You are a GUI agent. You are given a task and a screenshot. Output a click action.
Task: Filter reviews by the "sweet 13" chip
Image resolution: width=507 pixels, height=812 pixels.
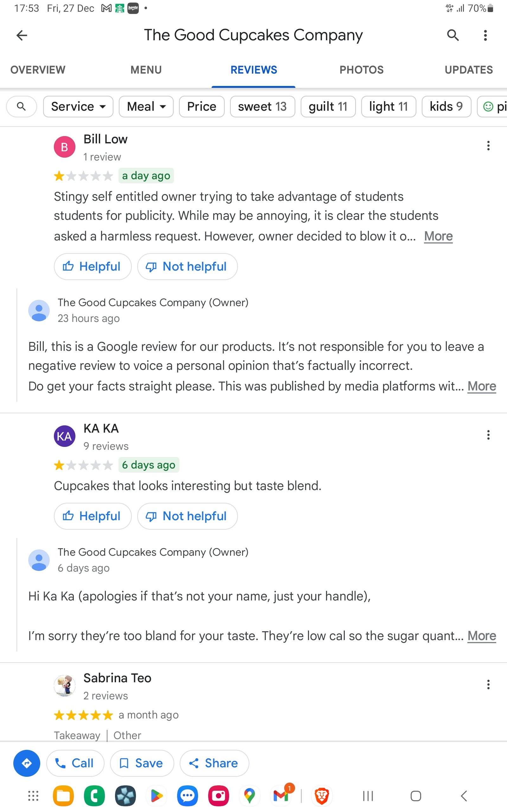point(262,107)
